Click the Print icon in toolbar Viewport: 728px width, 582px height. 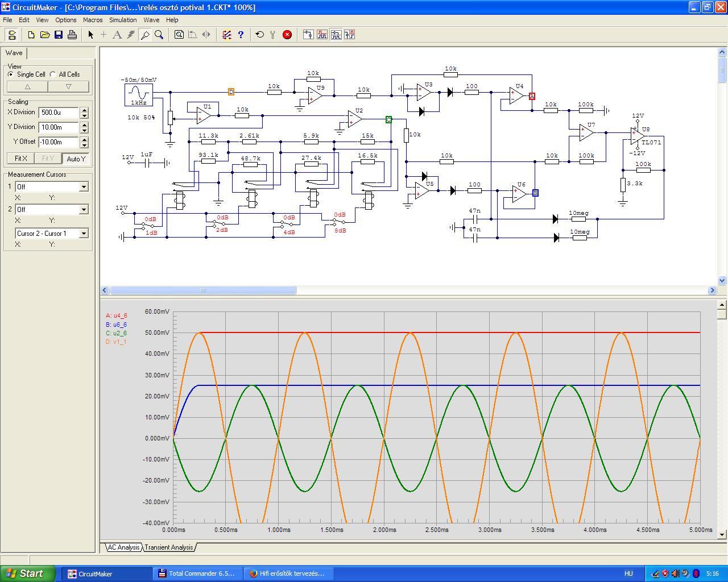point(72,35)
